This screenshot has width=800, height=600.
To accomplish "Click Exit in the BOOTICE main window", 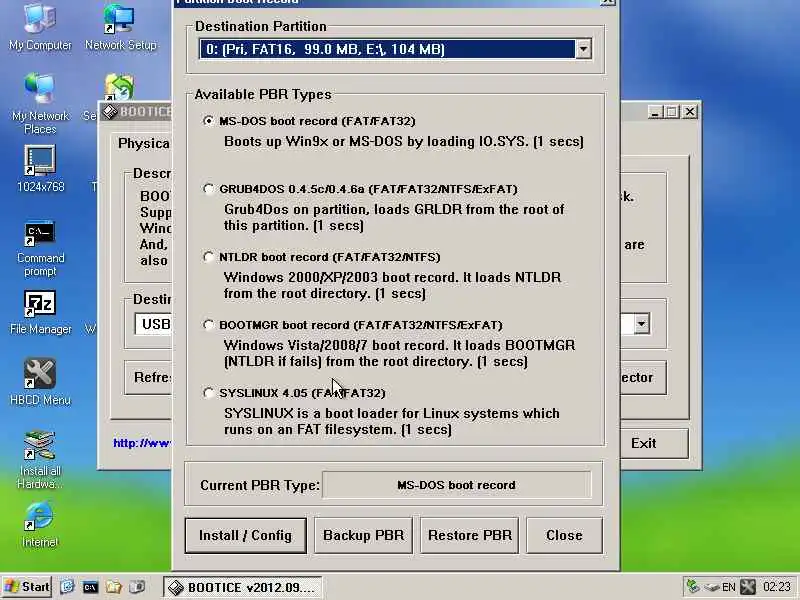I will pos(654,443).
